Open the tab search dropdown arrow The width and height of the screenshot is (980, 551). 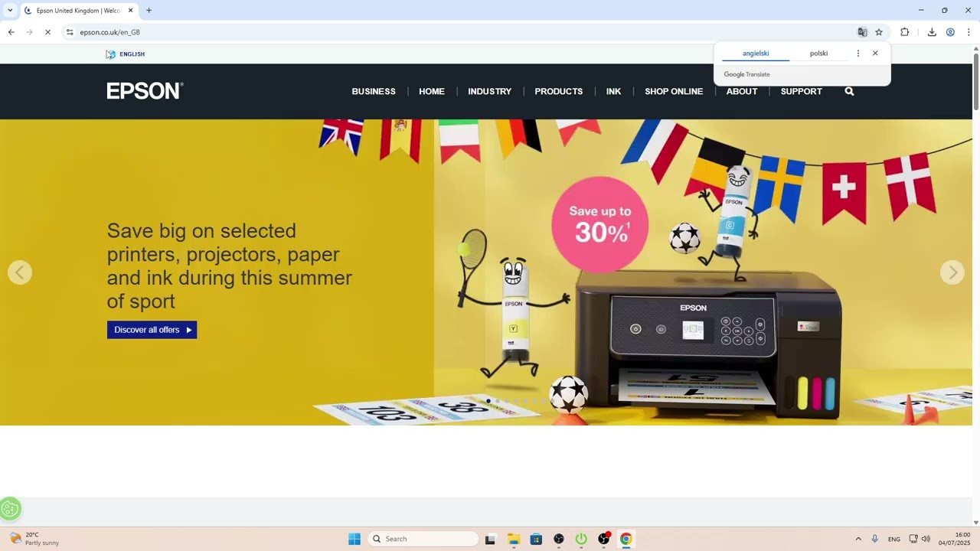pyautogui.click(x=10, y=11)
